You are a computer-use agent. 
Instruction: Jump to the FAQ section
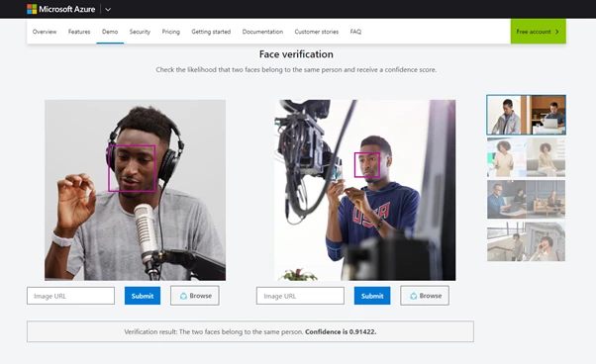tap(355, 32)
